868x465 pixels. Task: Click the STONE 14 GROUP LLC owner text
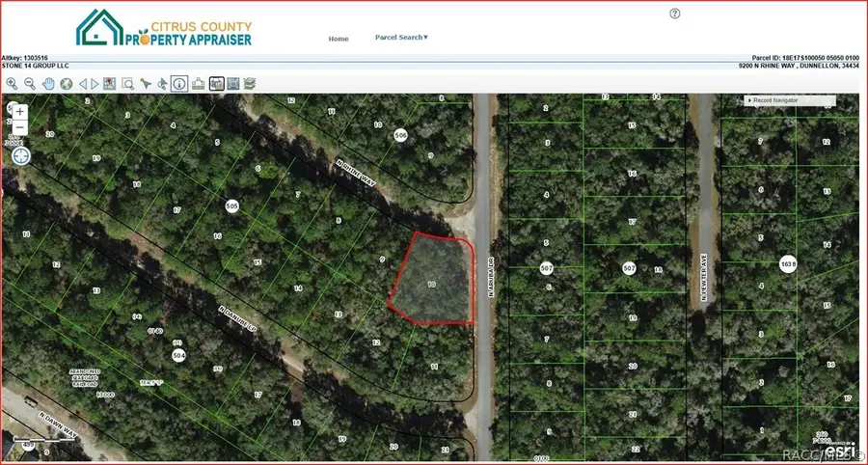click(36, 66)
